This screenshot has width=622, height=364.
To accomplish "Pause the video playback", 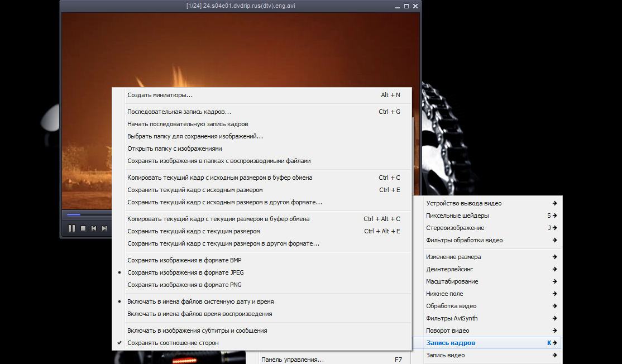I will (71, 228).
